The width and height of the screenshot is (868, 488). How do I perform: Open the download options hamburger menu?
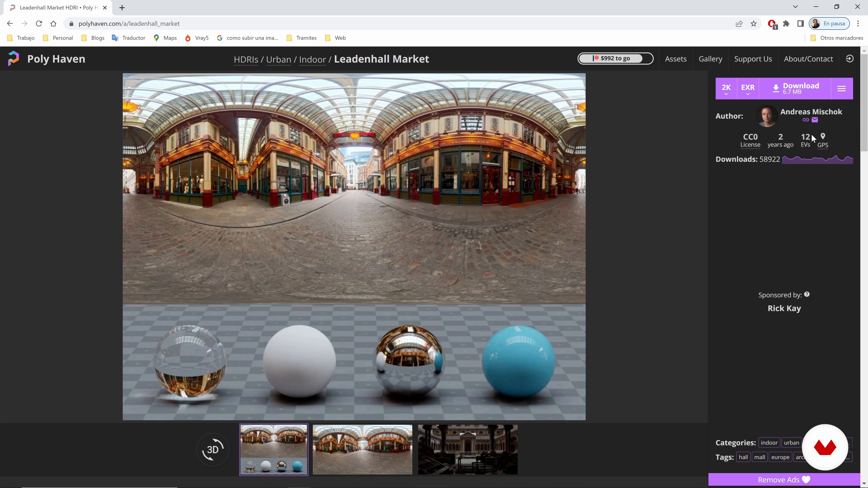[842, 89]
